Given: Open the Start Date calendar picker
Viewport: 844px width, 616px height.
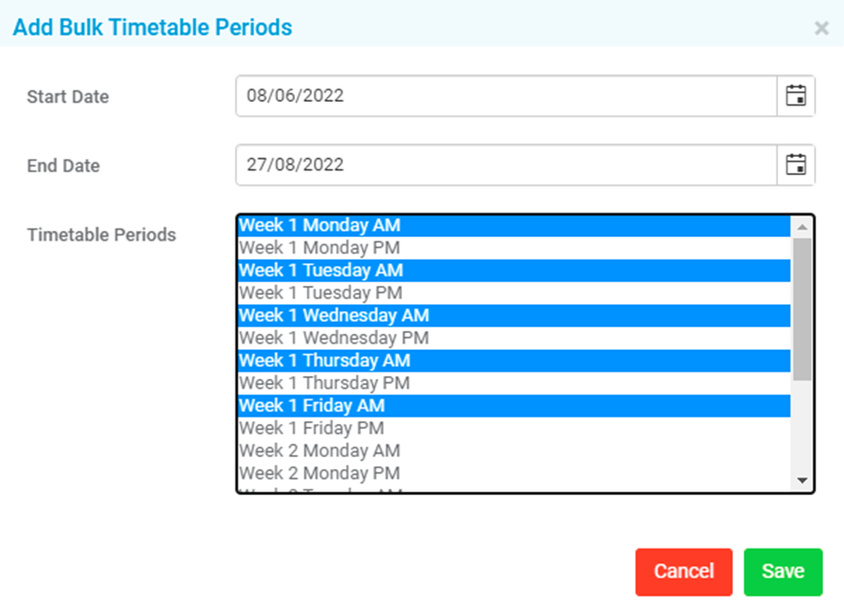Looking at the screenshot, I should click(x=795, y=96).
